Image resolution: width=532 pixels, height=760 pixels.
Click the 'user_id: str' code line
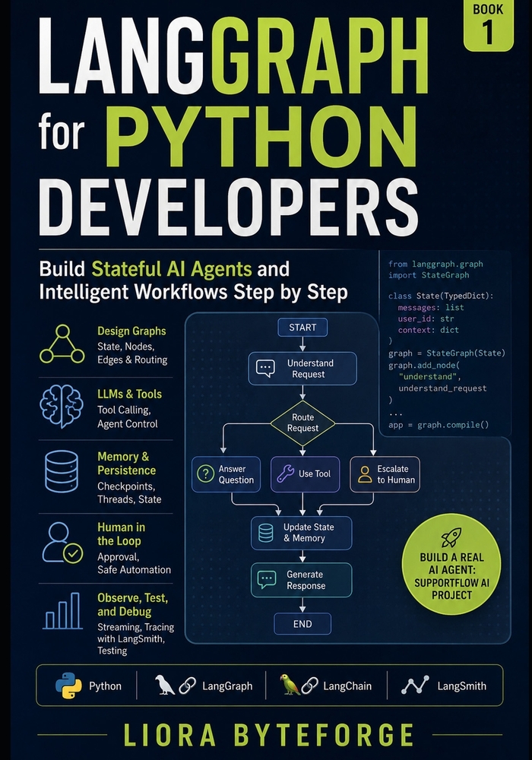(426, 318)
